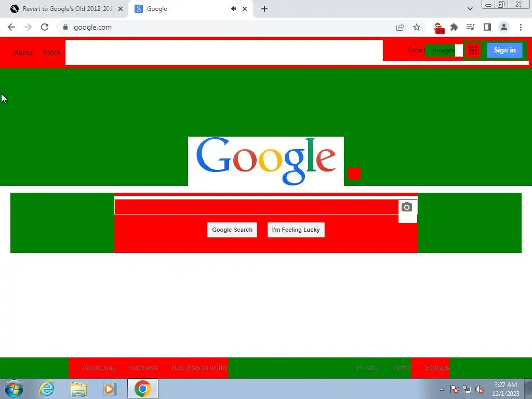Screen dimensions: 532x399
Task: Share this page using the share icon
Action: point(400,27)
